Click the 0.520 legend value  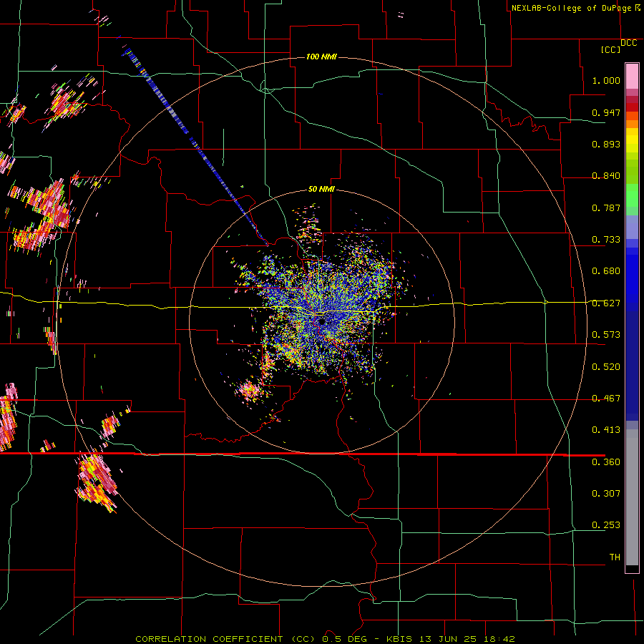pyautogui.click(x=606, y=367)
